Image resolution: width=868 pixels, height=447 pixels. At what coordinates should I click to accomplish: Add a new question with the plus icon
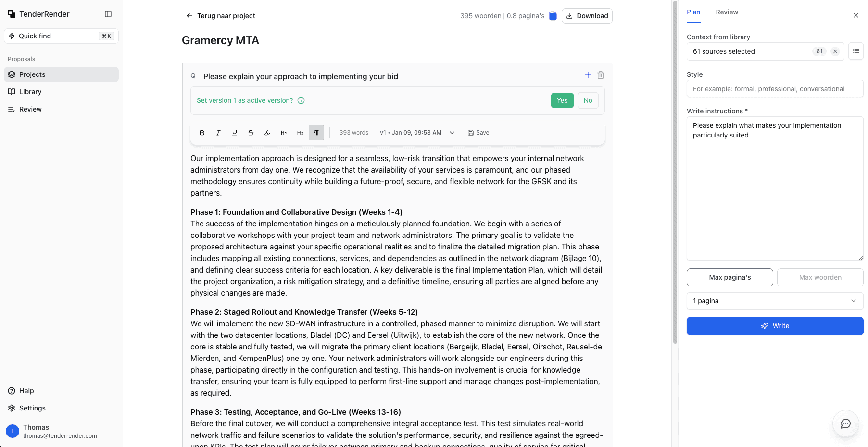click(x=588, y=75)
